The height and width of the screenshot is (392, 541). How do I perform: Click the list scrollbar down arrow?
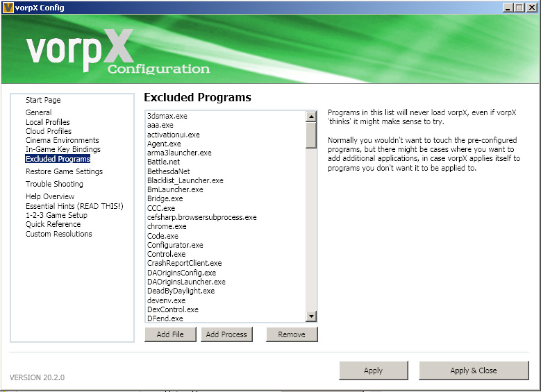[311, 316]
